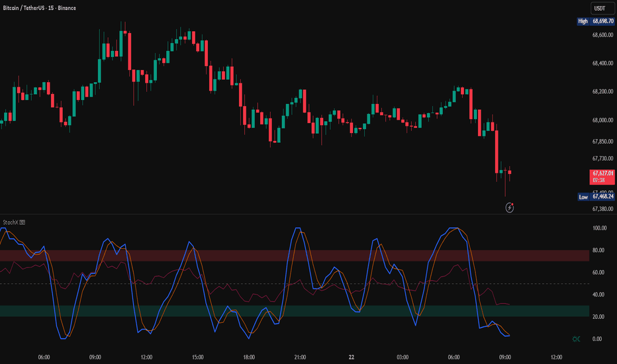
Task: Click the 68,200.00 price axis label
Action: point(603,91)
